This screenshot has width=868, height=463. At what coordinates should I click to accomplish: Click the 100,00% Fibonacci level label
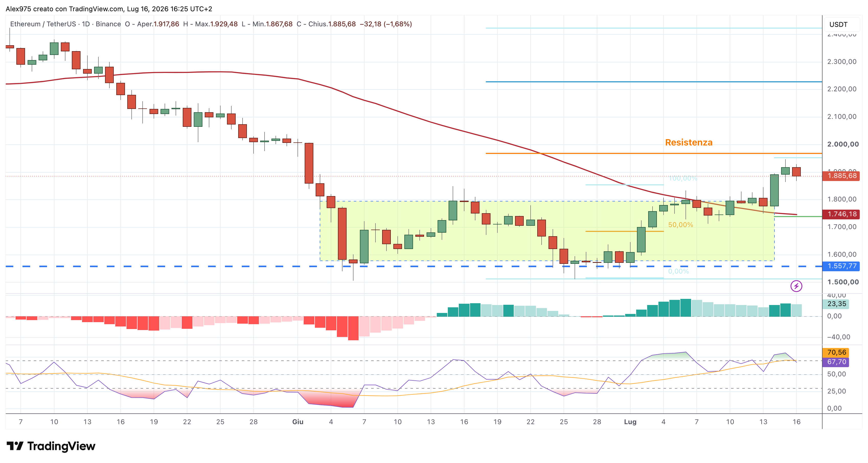(683, 178)
